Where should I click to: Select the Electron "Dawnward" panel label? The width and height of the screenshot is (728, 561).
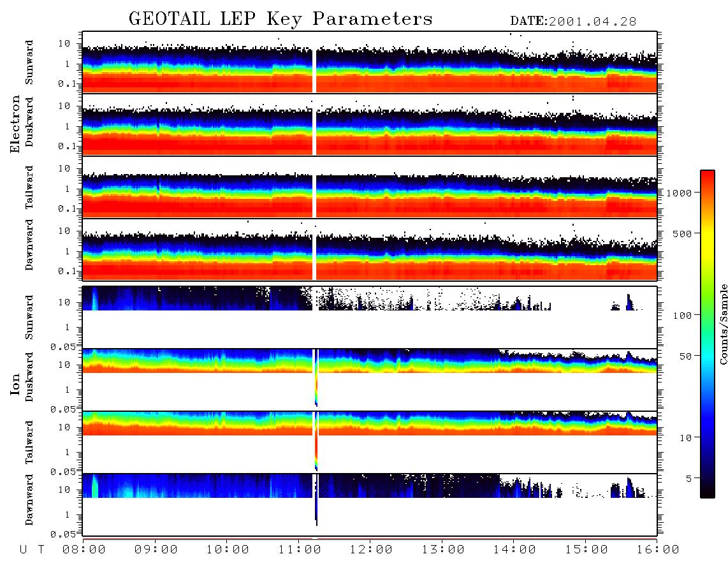tap(29, 245)
